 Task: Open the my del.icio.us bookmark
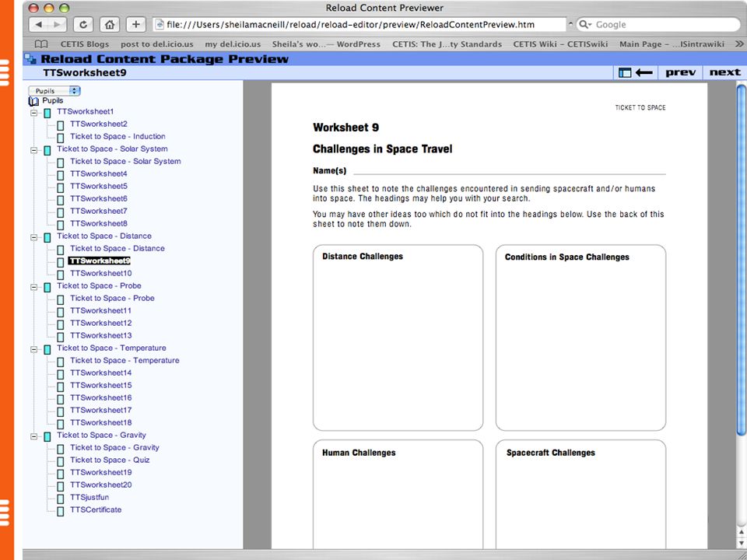[233, 44]
